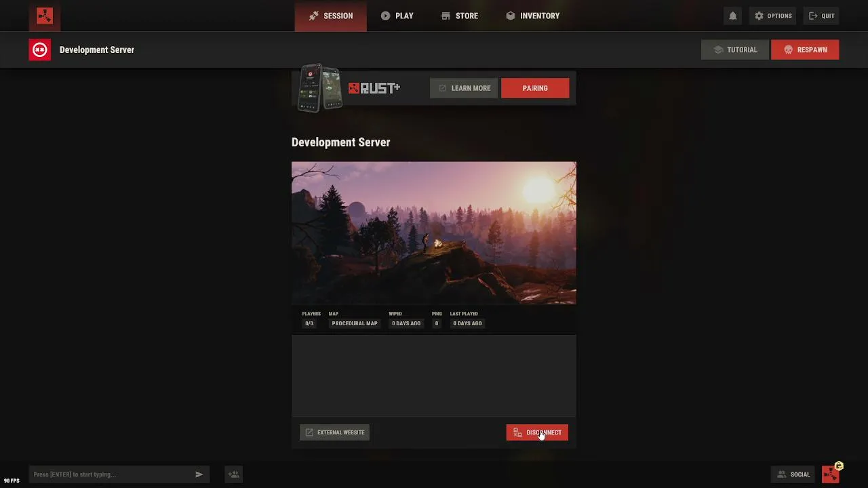Click the server sunset preview image
This screenshot has height=488, width=868.
coord(434,232)
